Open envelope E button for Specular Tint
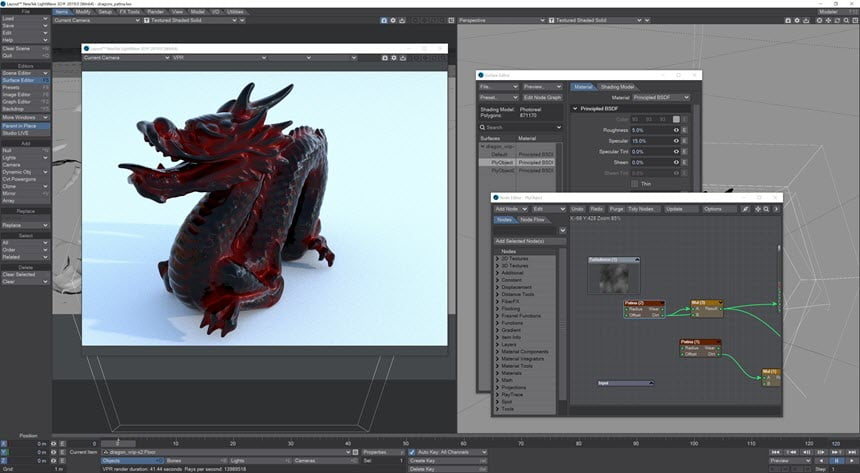The image size is (860, 473). pos(684,151)
